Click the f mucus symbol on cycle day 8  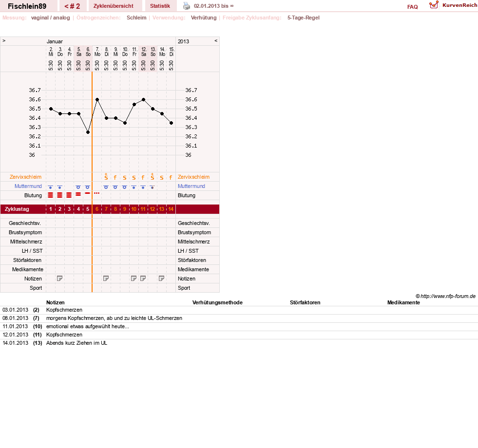coord(115,177)
